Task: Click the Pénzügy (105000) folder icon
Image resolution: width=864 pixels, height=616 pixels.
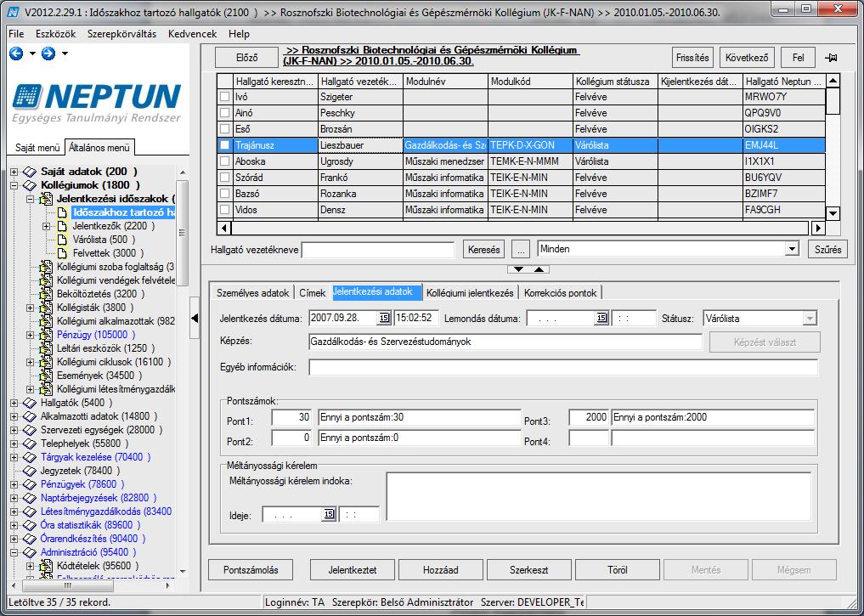Action: (x=47, y=335)
